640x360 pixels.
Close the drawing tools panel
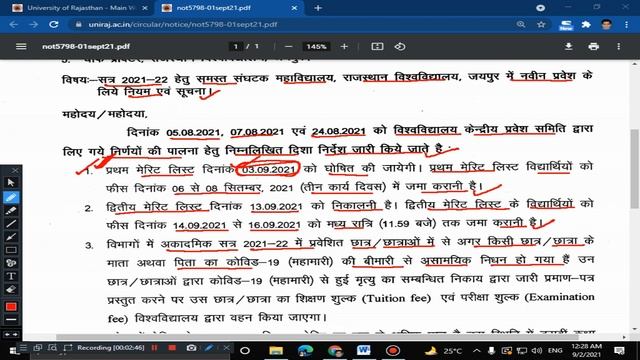tap(15, 170)
